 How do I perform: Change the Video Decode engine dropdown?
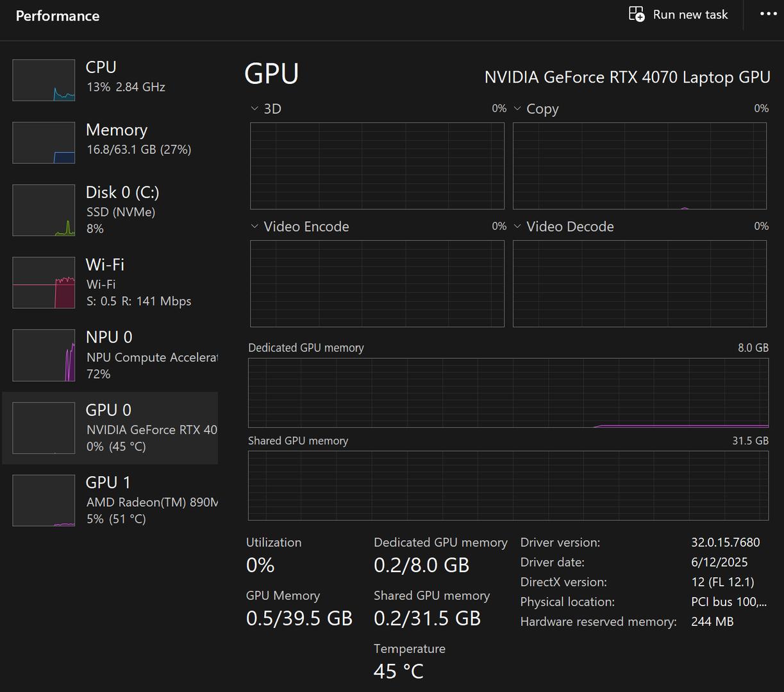(517, 226)
